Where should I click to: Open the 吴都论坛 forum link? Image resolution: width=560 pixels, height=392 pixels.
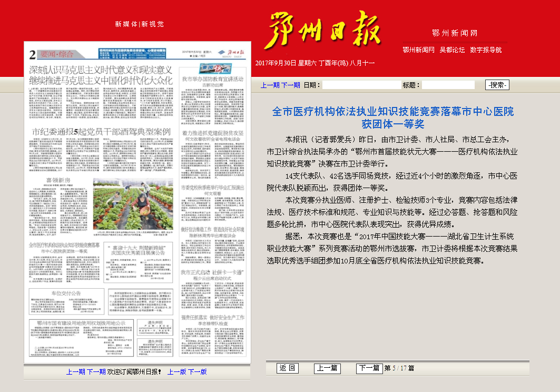click(452, 50)
